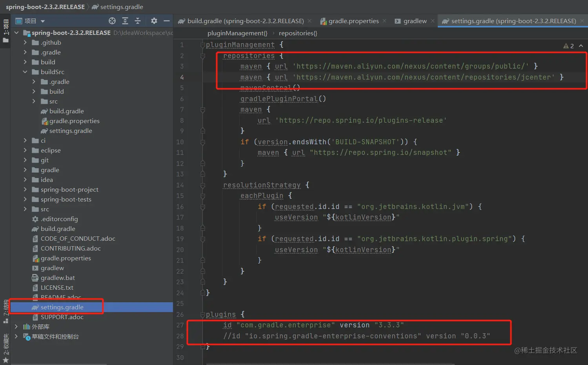Viewport: 588px width, 365px height.
Task: Close the settings.gradle editor tab
Action: [x=582, y=21]
